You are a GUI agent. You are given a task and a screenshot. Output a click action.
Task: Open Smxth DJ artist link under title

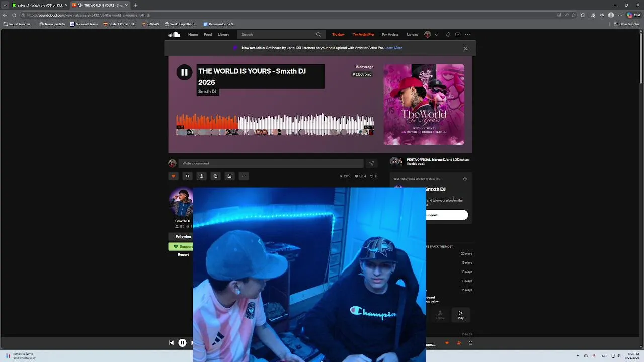click(207, 92)
